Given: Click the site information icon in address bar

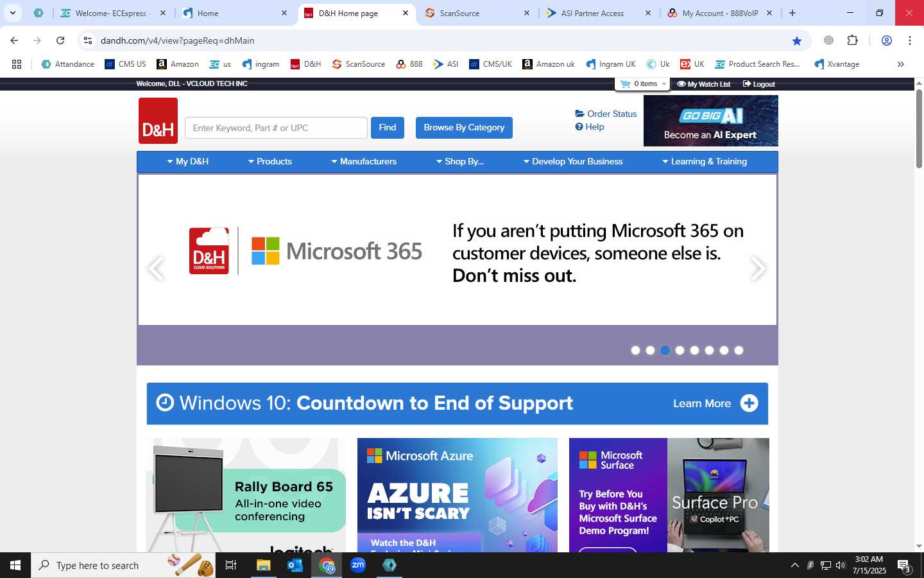Looking at the screenshot, I should click(x=88, y=40).
